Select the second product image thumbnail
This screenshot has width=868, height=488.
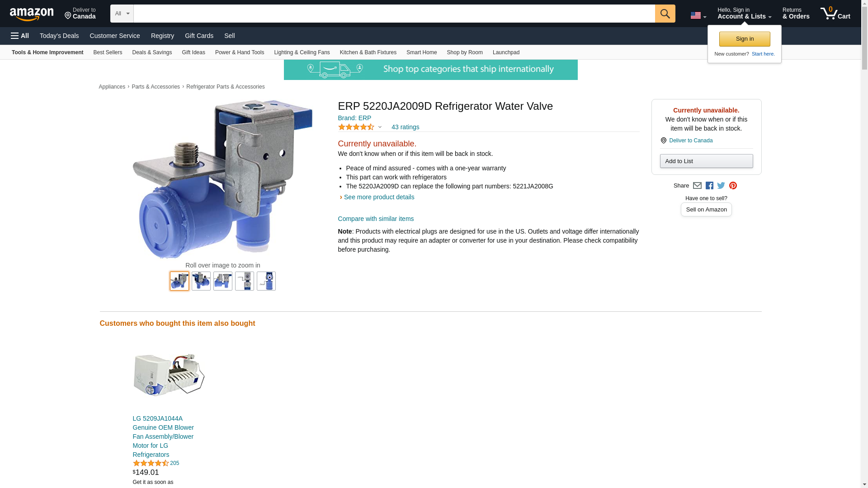coord(201,281)
